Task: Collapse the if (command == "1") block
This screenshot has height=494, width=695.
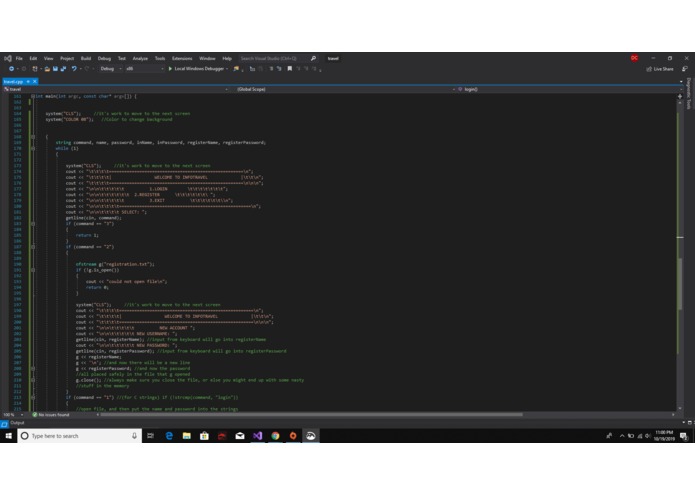Action: click(33, 397)
